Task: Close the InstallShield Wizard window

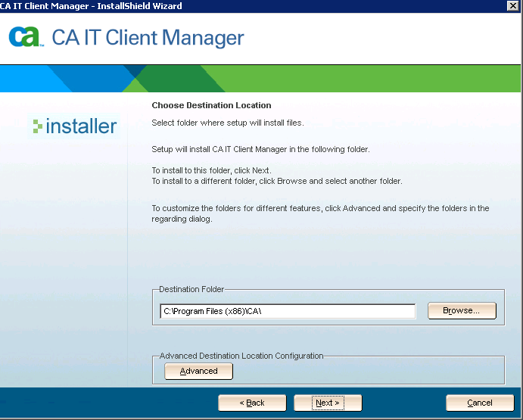Action: (x=512, y=5)
